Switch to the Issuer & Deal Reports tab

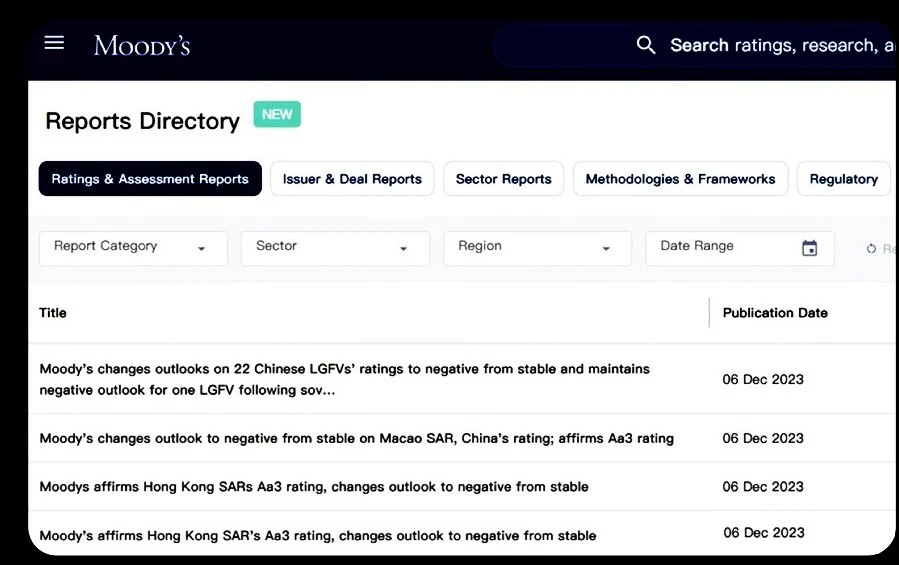click(352, 179)
